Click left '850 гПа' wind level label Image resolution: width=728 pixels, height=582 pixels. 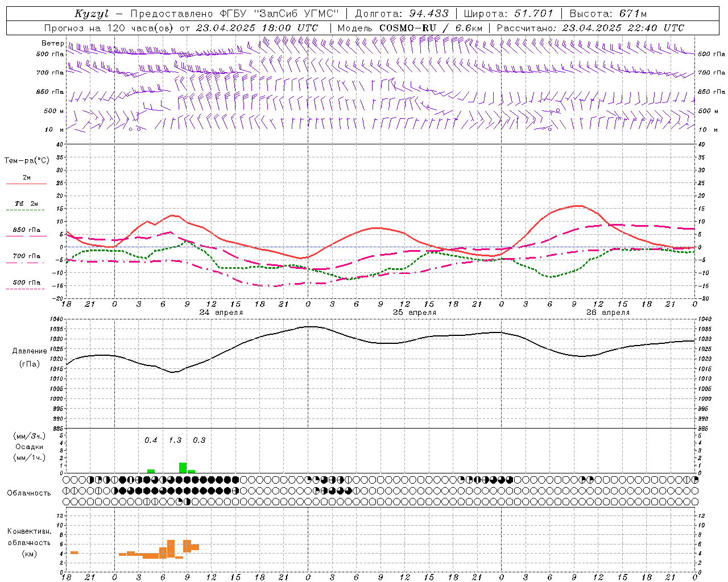pos(50,92)
